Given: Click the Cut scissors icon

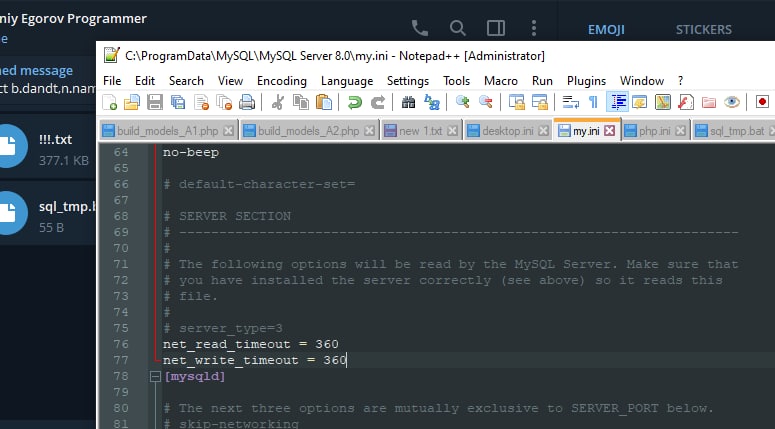Looking at the screenshot, I should (278, 102).
